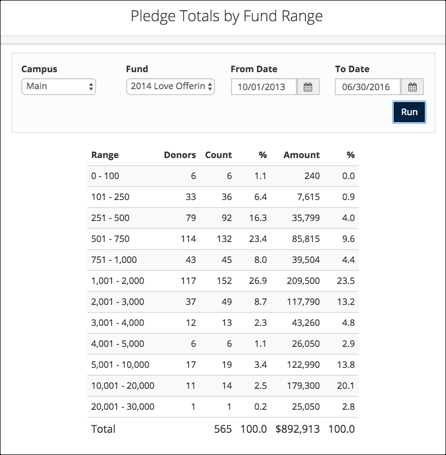Click the Pledge Totals by Fund Range title

pos(227,16)
